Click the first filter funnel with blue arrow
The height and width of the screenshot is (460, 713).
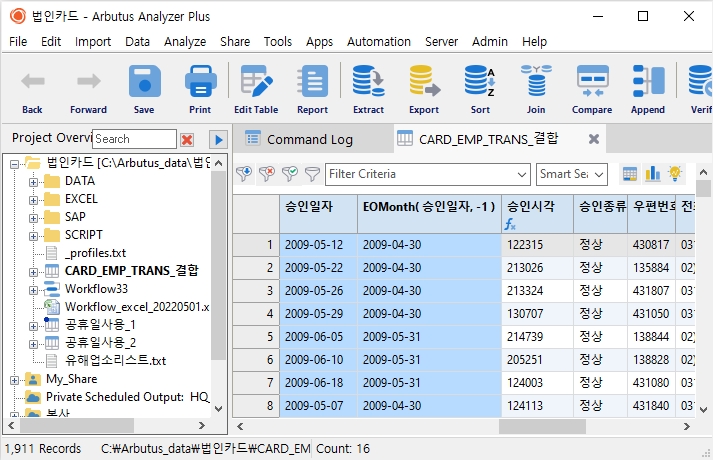[x=244, y=174]
